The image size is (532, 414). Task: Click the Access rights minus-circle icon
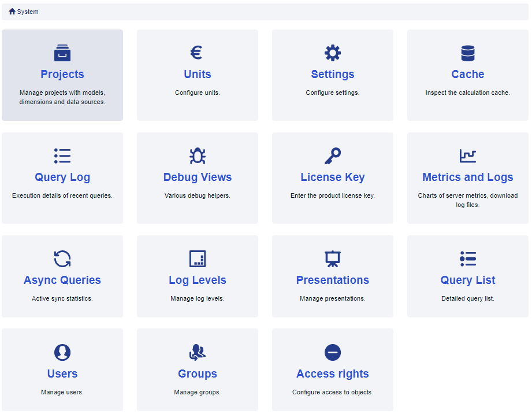(x=333, y=353)
